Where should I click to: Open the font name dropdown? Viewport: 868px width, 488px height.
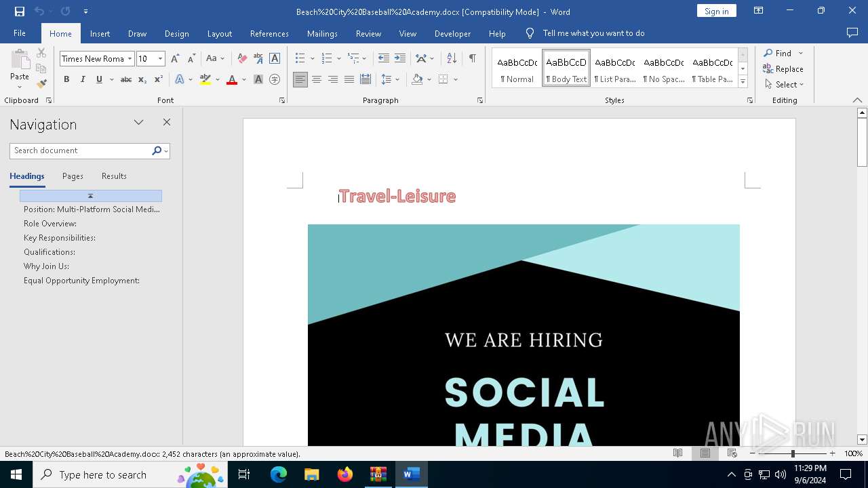130,59
